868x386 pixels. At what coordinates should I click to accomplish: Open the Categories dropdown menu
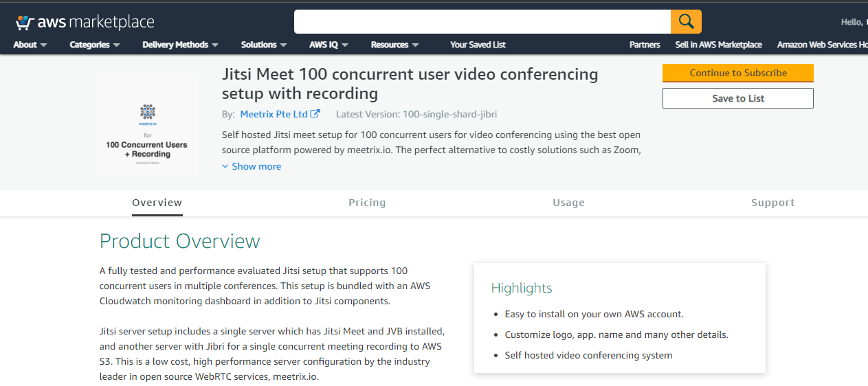(94, 45)
